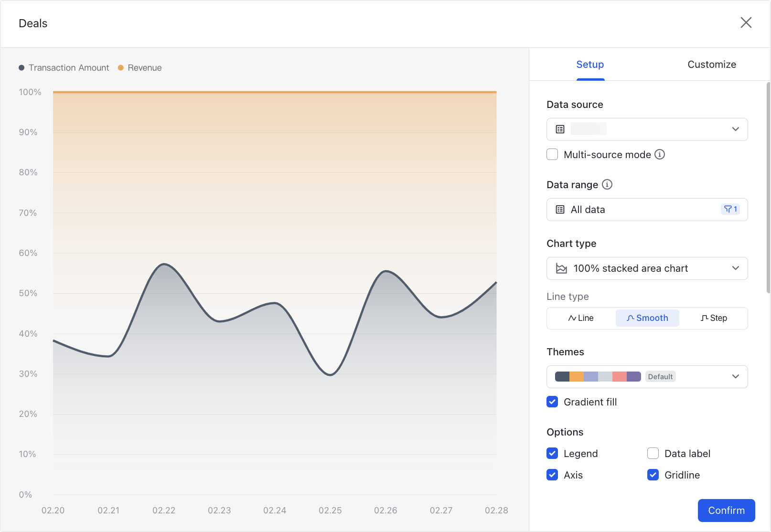This screenshot has width=771, height=532.
Task: Open the Data range All data selector
Action: pyautogui.click(x=647, y=210)
